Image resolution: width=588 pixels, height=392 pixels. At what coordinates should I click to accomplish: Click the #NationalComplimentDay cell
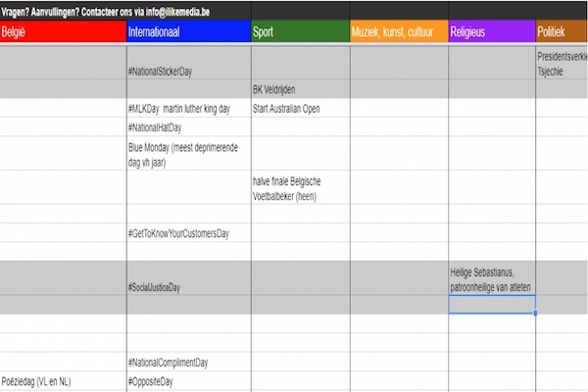point(189,362)
